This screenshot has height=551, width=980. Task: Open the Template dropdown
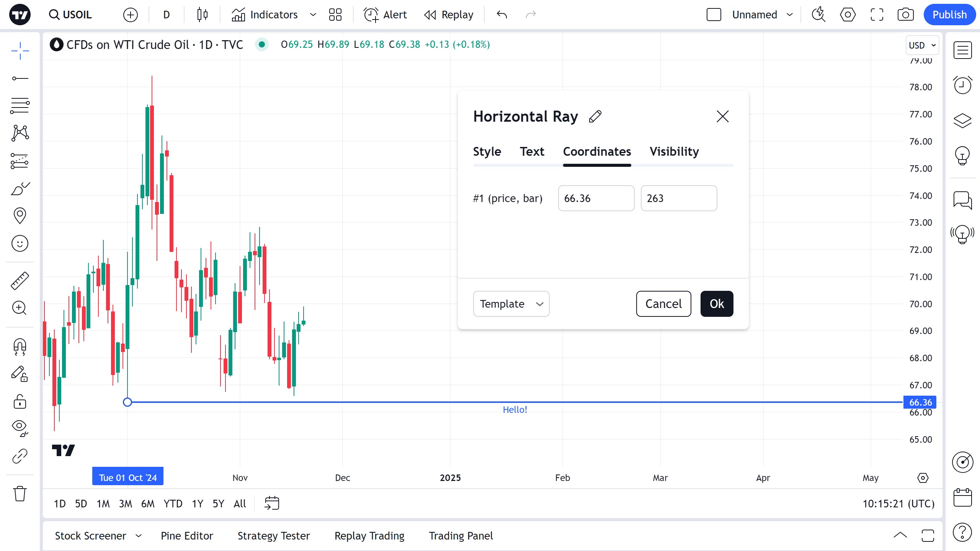[511, 304]
